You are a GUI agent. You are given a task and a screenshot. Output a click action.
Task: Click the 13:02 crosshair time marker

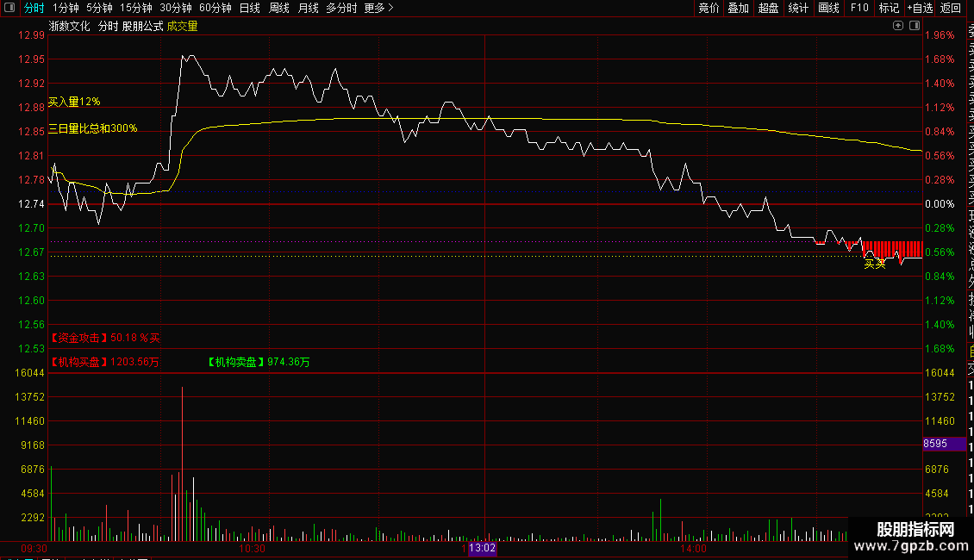coord(482,548)
